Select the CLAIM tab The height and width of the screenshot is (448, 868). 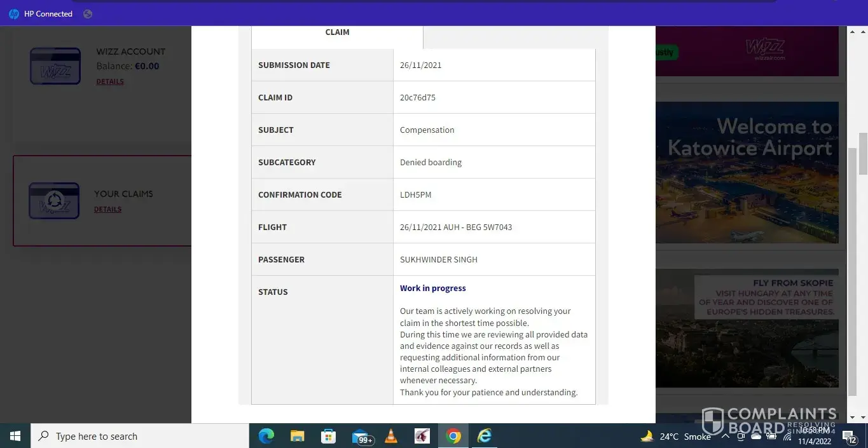coord(337,33)
